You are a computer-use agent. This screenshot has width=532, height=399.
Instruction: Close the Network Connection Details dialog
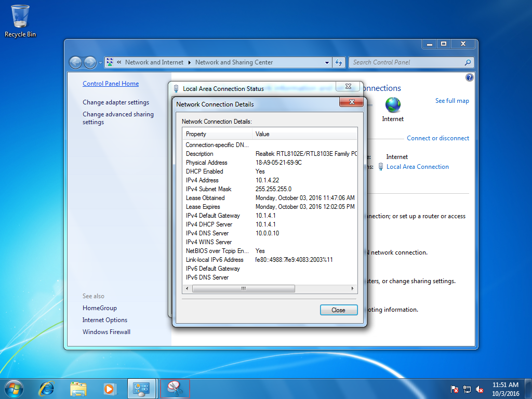pyautogui.click(x=352, y=102)
